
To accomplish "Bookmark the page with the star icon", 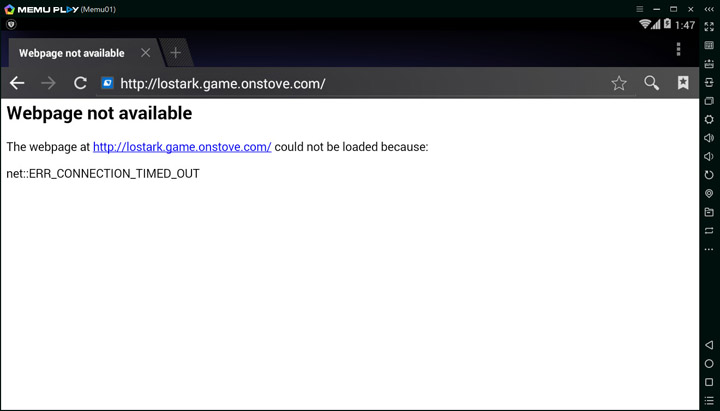I will coord(619,83).
